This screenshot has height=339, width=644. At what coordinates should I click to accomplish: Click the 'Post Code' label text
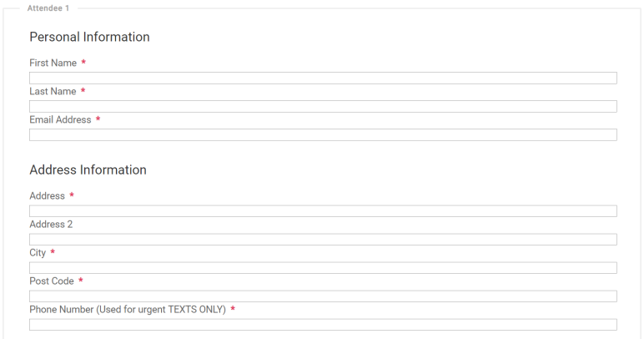[x=52, y=281]
